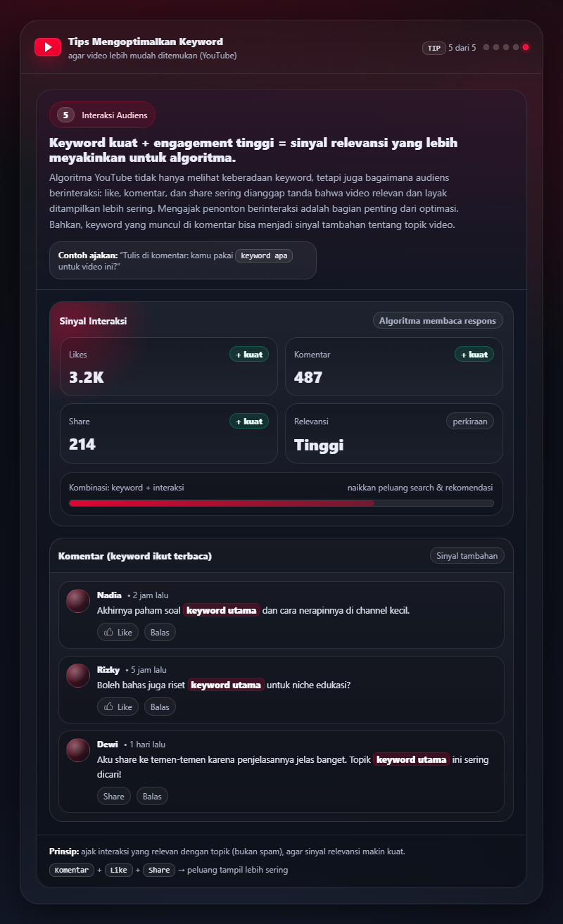
Task: Click the active red pagination dot
Action: [526, 47]
